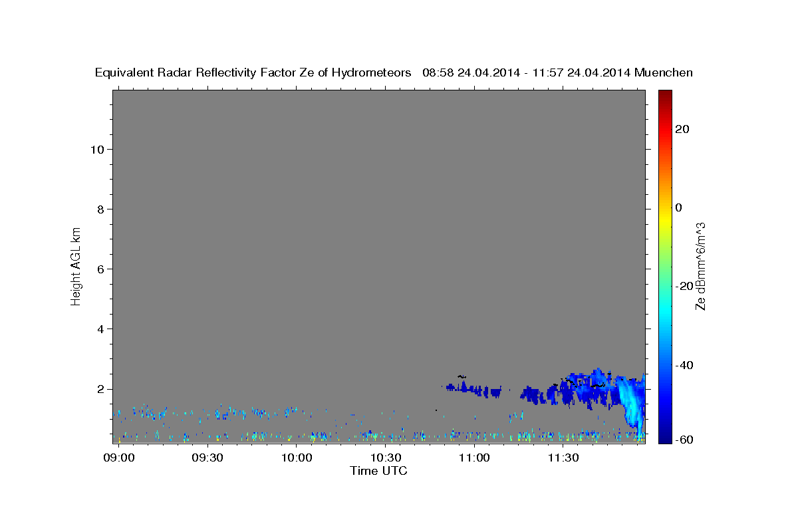Click the dark red top of the colorbar
This screenshot has width=798, height=532.
[664, 95]
